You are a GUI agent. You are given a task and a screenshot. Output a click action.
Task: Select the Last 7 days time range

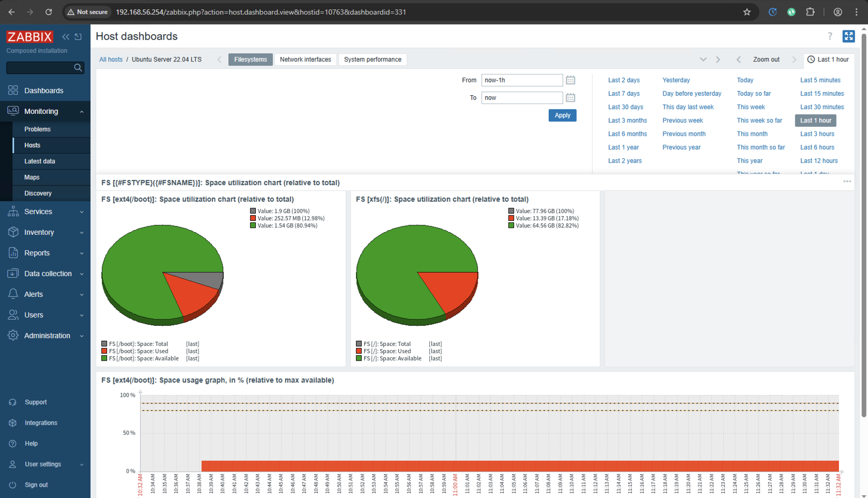(624, 94)
